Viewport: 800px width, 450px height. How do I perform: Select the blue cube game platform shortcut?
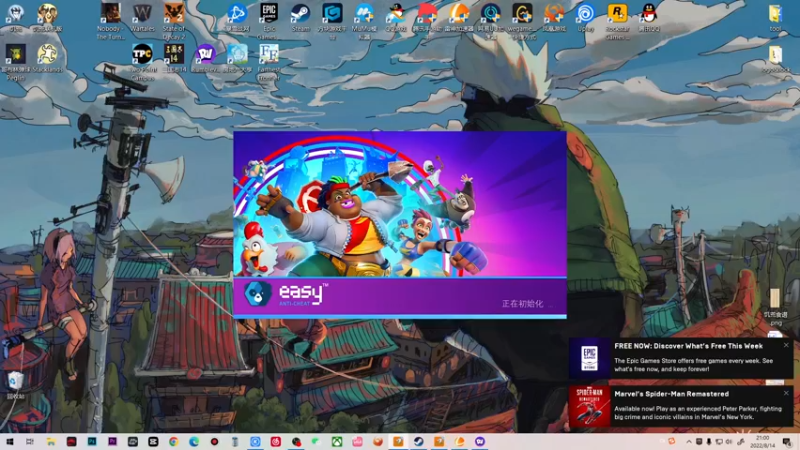pos(332,20)
